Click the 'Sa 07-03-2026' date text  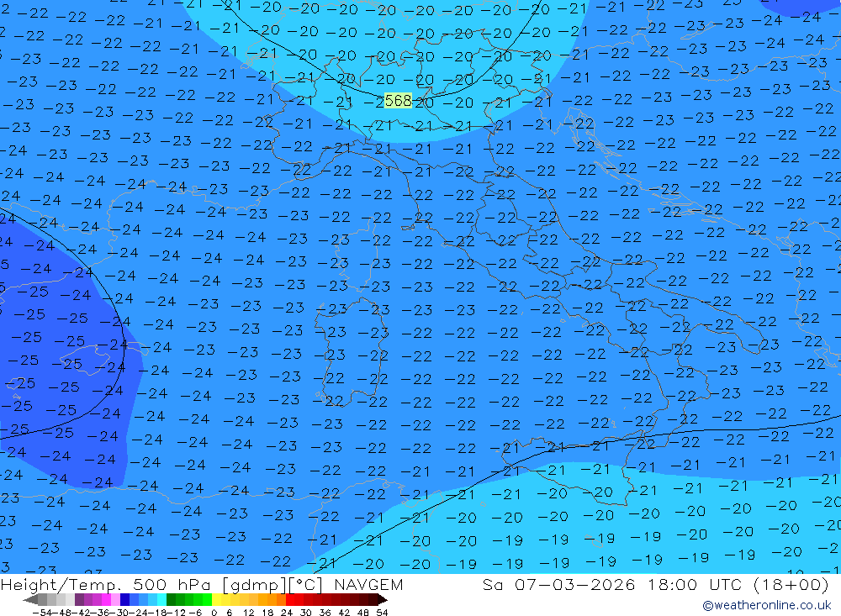coord(558,584)
